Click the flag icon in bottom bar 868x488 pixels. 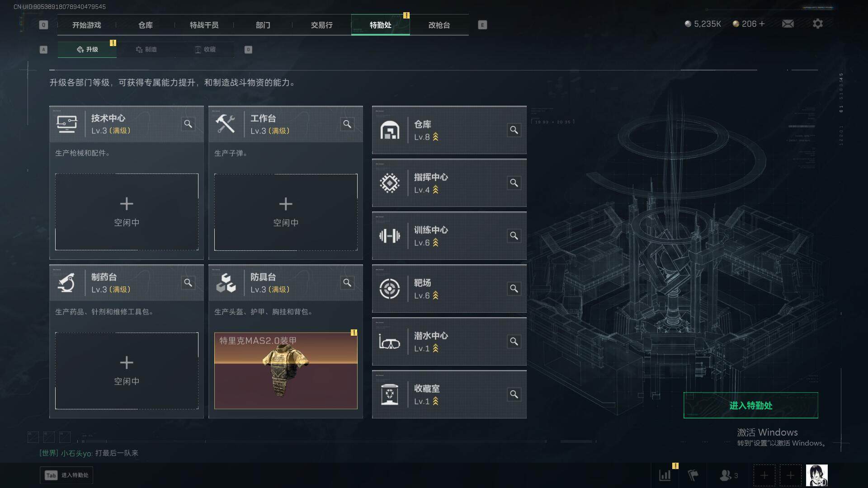(693, 475)
